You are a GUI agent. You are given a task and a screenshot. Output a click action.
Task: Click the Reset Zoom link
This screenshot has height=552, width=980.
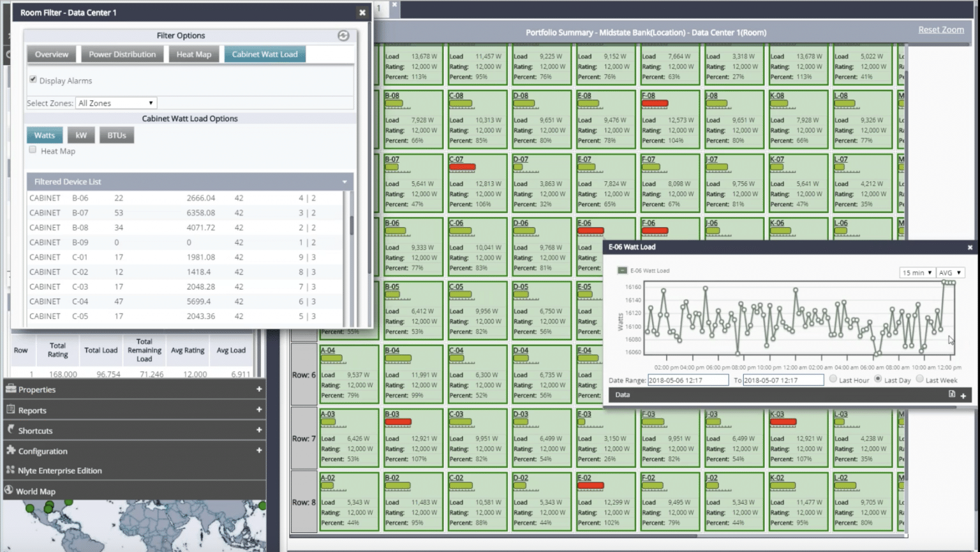(x=941, y=29)
